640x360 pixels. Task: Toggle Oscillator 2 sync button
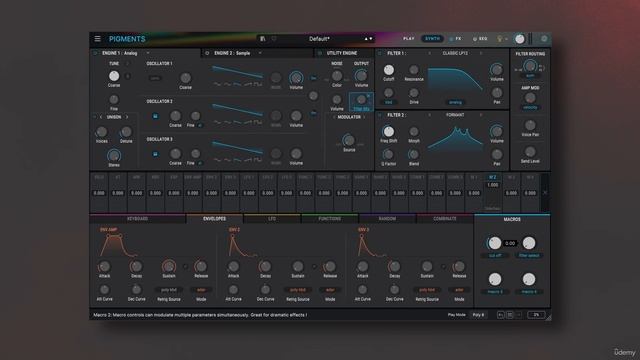coord(155,116)
